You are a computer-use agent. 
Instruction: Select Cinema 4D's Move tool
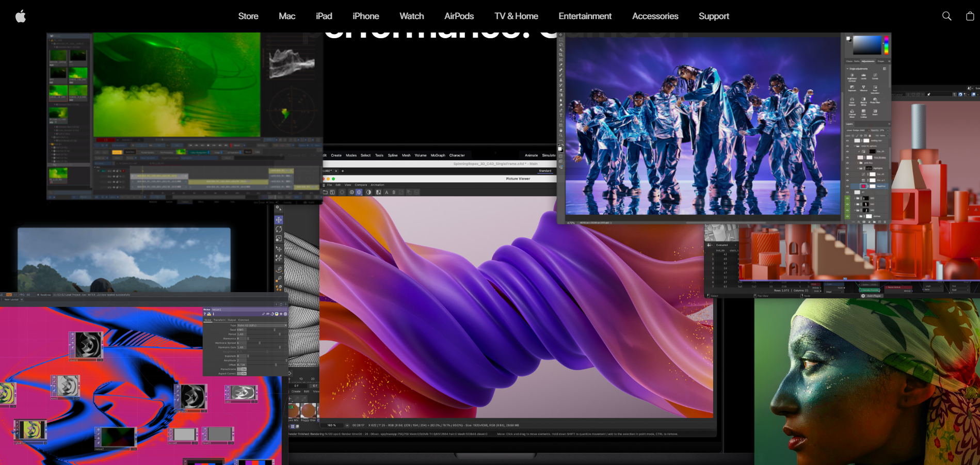279,220
